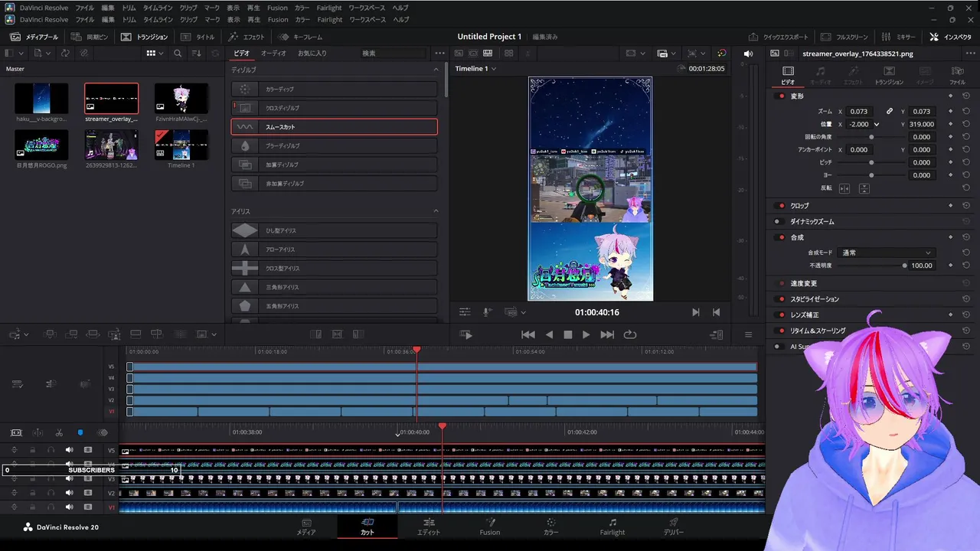Image resolution: width=980 pixels, height=551 pixels.
Task: Click the zoom X/Y link chain icon
Action: click(x=890, y=111)
